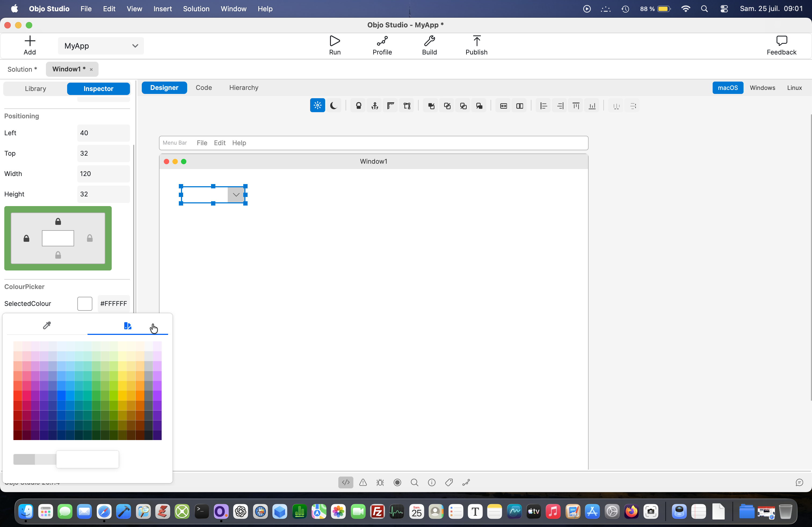812x527 pixels.
Task: Click Edit in the designed window's menu bar
Action: point(219,143)
